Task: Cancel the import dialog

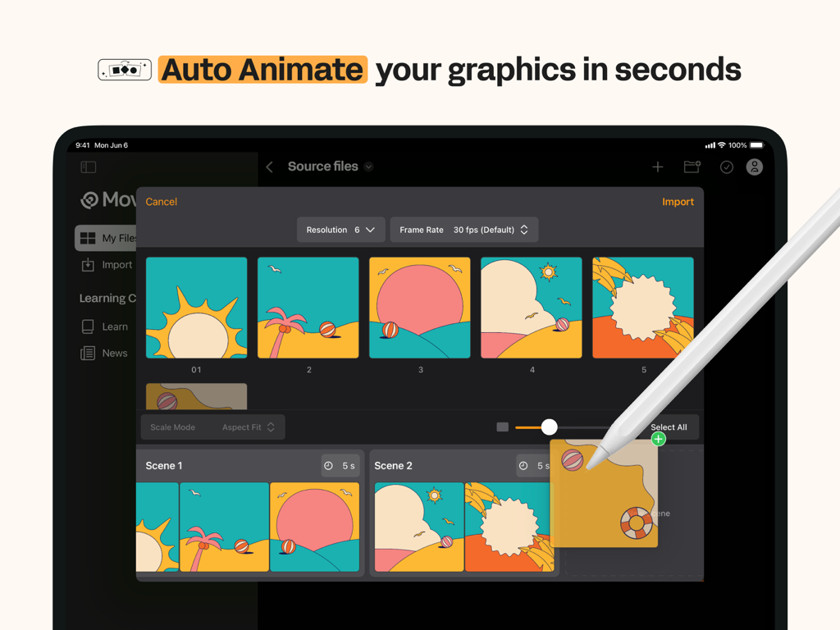Action: 161,201
